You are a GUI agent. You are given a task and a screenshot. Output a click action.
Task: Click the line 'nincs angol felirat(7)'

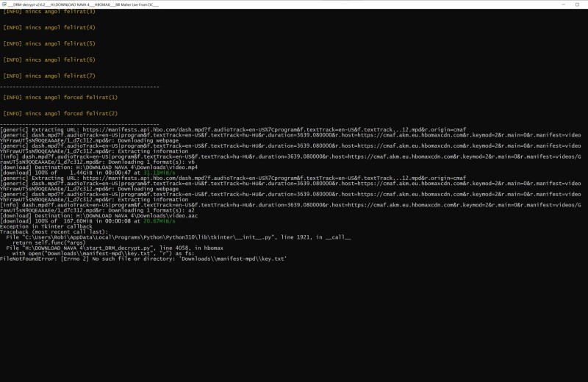[49, 76]
